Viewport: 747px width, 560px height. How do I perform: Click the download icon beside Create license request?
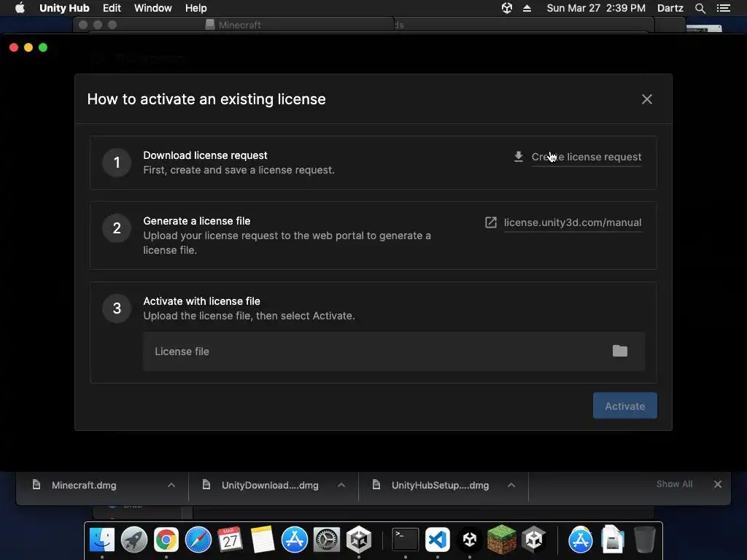pyautogui.click(x=519, y=157)
